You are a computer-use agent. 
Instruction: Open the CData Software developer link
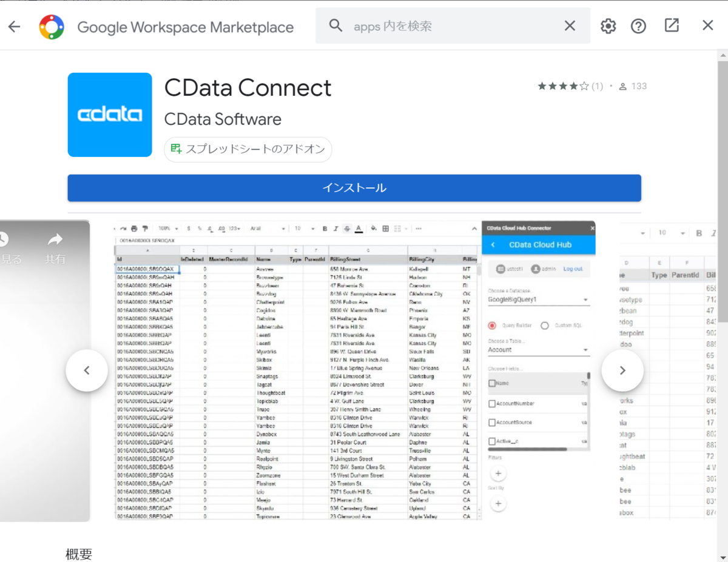223,119
